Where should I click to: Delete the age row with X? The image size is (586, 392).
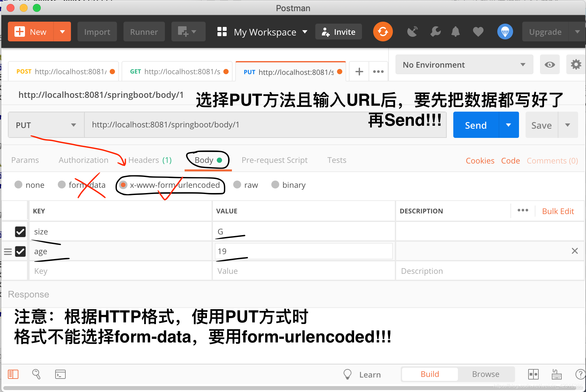pos(575,251)
